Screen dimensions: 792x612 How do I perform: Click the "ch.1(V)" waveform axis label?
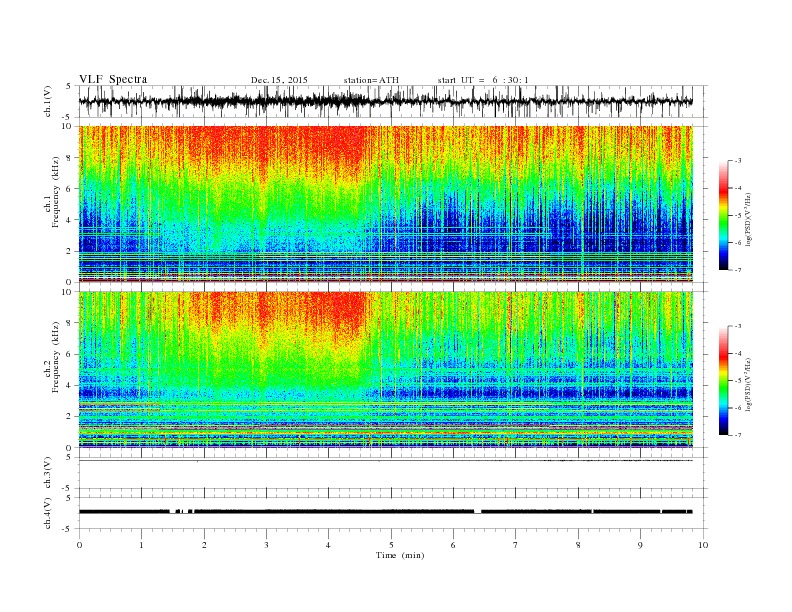pos(48,101)
